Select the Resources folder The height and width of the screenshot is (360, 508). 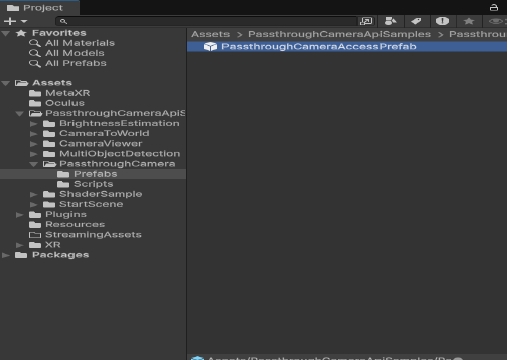coord(75,224)
